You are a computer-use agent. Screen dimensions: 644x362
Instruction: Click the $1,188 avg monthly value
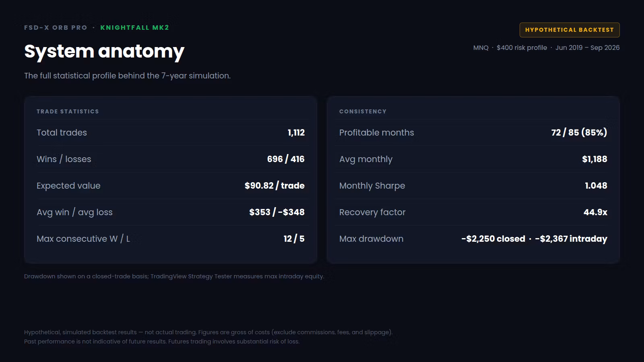(x=594, y=159)
